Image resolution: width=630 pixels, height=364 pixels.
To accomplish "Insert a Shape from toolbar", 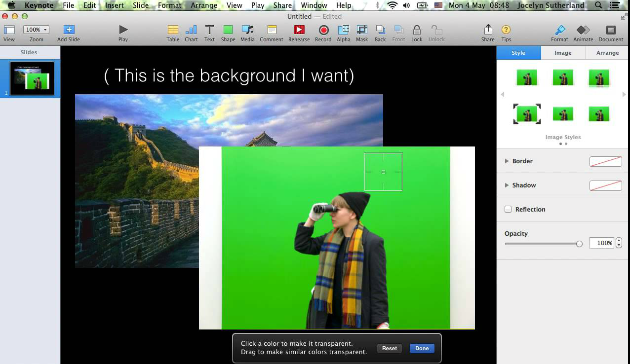I will [x=228, y=30].
